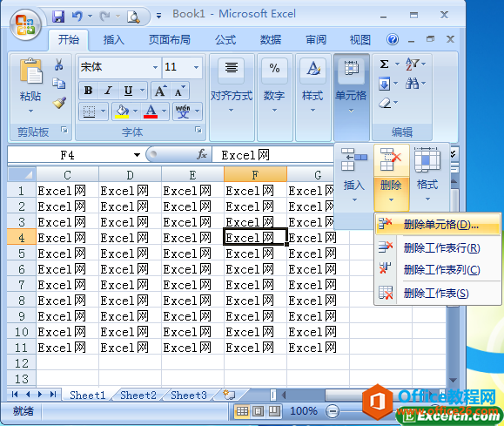Apply bold formatting
The image size is (504, 426).
[89, 91]
